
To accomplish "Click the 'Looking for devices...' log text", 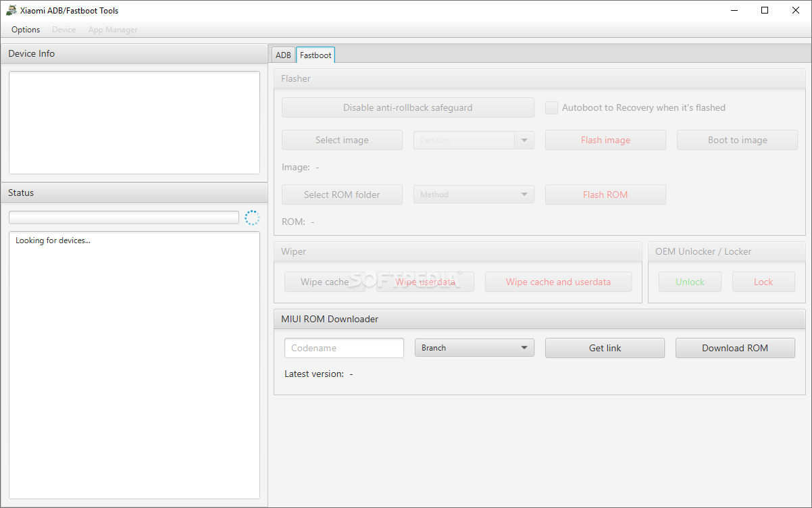I will pyautogui.click(x=53, y=240).
